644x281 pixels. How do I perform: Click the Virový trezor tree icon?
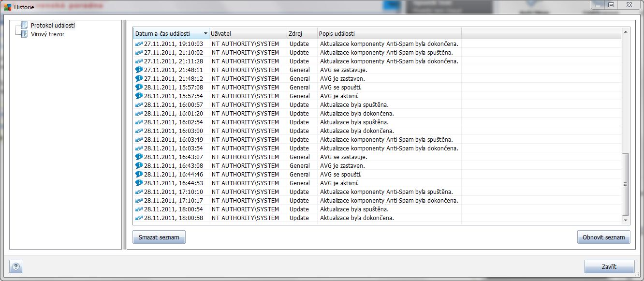(x=24, y=34)
